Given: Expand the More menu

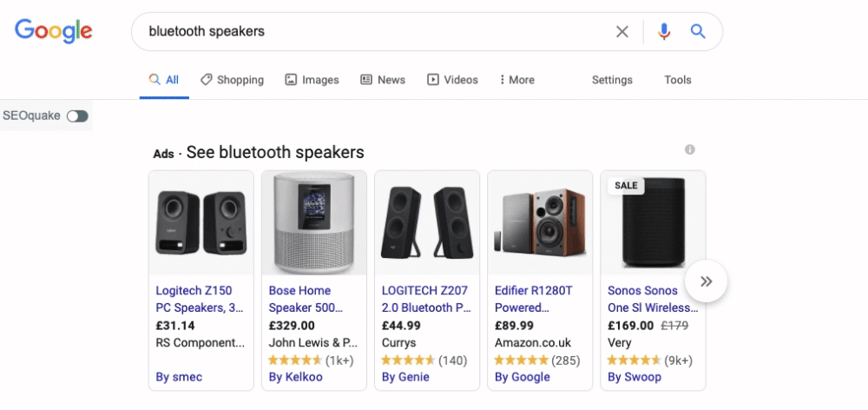Looking at the screenshot, I should (517, 80).
